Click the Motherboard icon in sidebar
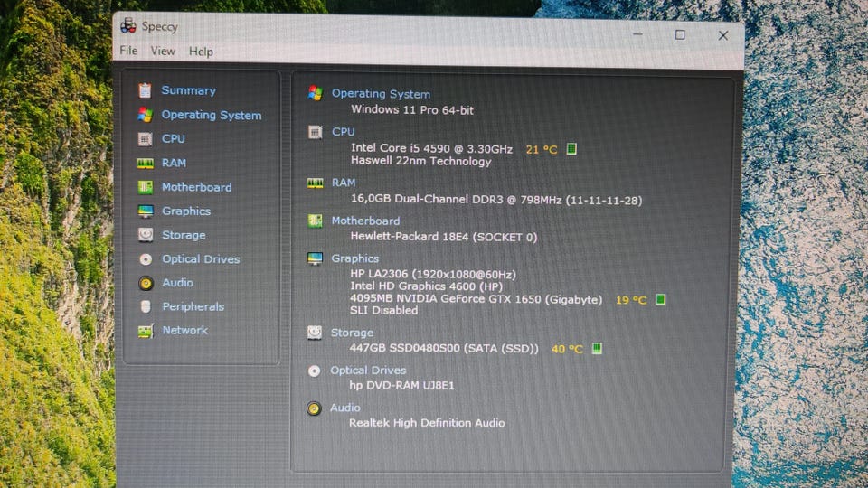 coord(145,187)
